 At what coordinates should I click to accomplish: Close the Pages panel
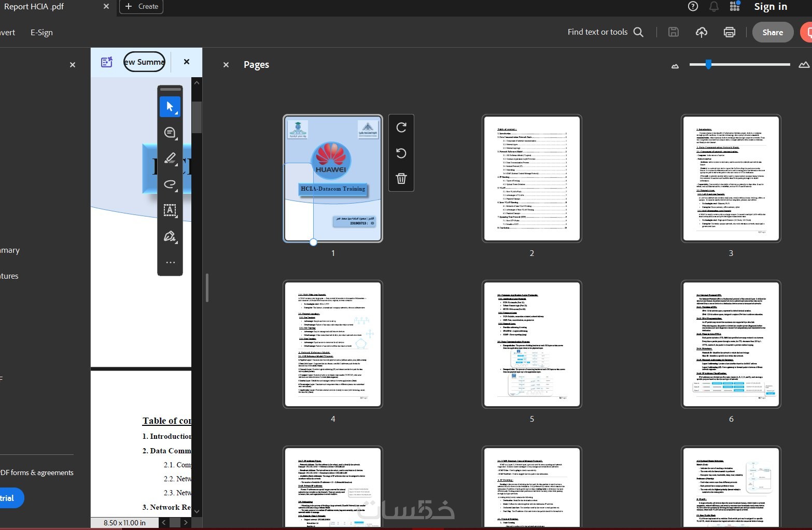pos(226,65)
